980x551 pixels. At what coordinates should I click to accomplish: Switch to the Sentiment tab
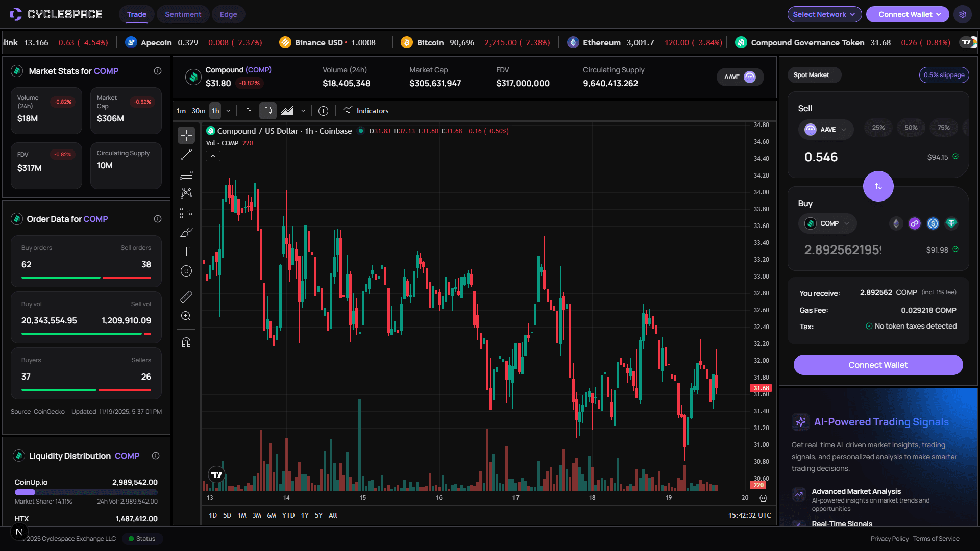pyautogui.click(x=183, y=14)
